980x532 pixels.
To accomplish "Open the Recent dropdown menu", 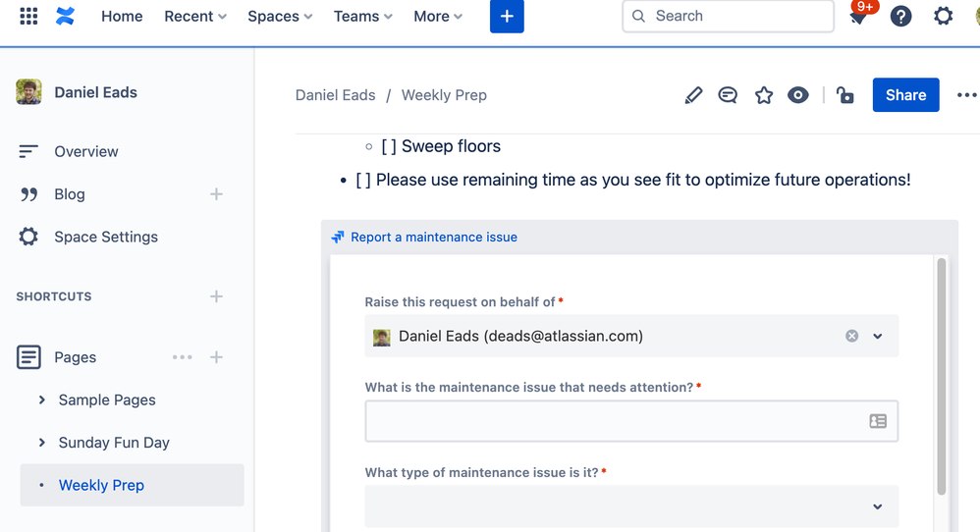I will pos(195,17).
